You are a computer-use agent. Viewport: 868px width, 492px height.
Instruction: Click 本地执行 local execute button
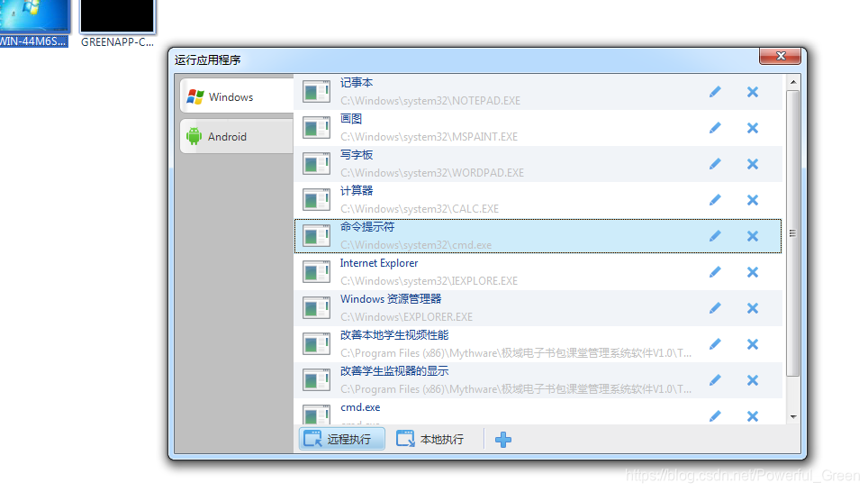pyautogui.click(x=430, y=440)
